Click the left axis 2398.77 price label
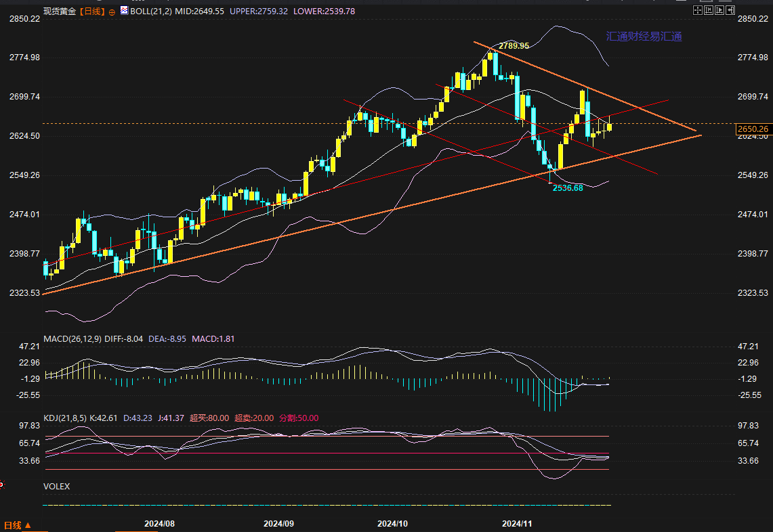Viewport: 773px width, 532px height. pyautogui.click(x=24, y=254)
